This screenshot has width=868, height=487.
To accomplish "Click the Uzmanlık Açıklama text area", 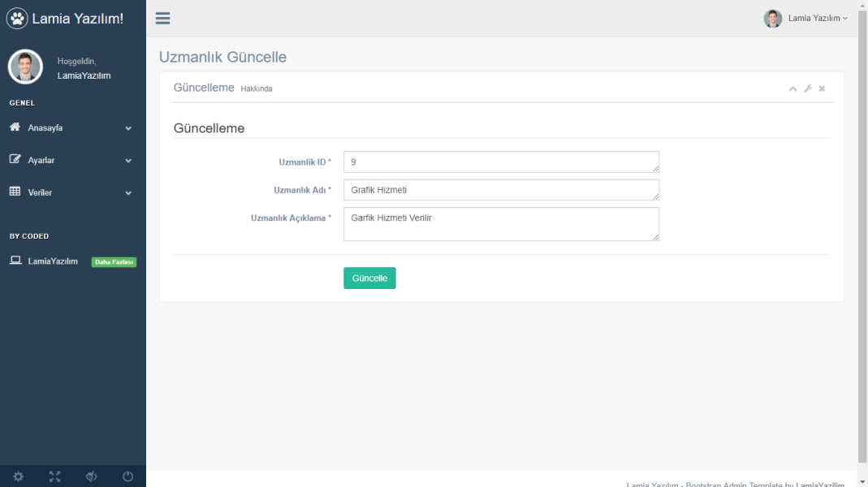I will click(x=501, y=224).
